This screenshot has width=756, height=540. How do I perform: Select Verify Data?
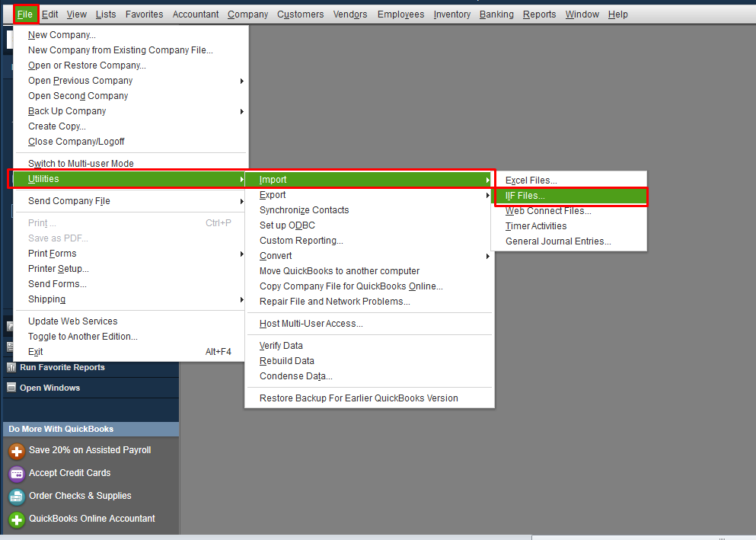[x=369, y=346]
